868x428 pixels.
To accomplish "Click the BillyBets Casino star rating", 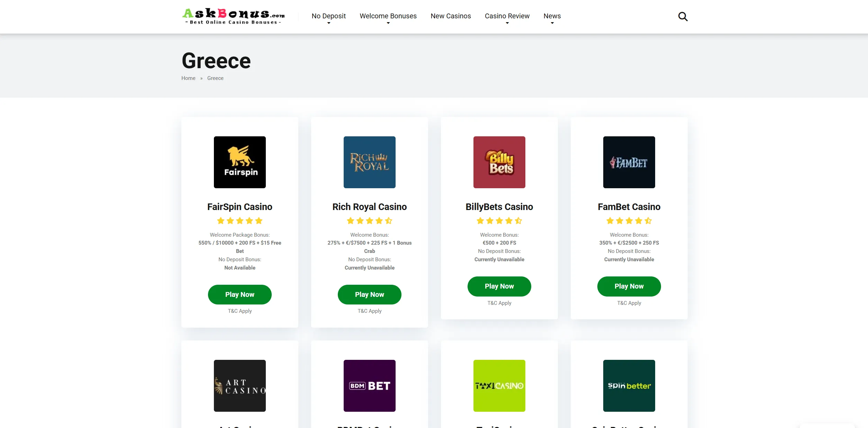I will (x=499, y=221).
